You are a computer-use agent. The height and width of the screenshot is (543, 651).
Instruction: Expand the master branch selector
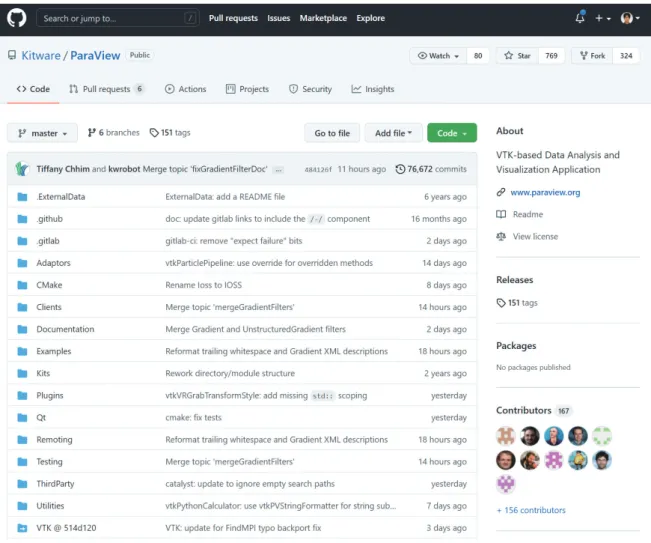point(42,133)
